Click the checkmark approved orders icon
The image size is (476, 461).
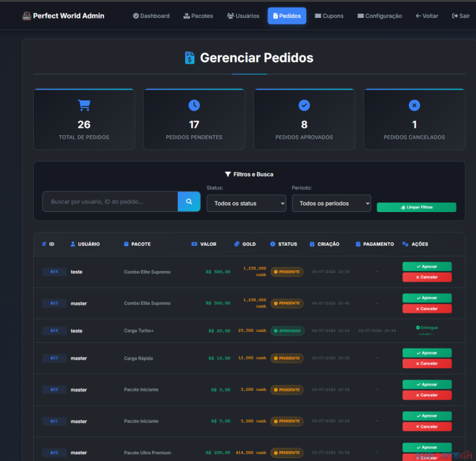(x=304, y=106)
